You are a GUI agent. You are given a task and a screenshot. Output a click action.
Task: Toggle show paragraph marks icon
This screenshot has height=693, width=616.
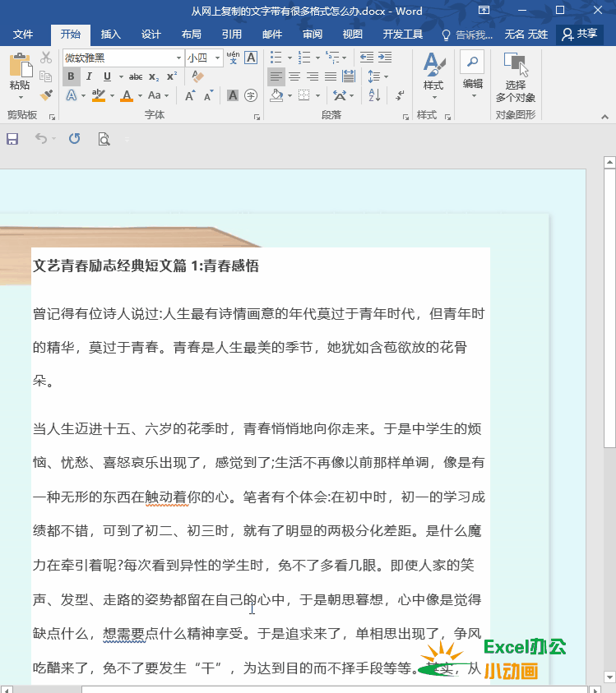pos(400,95)
